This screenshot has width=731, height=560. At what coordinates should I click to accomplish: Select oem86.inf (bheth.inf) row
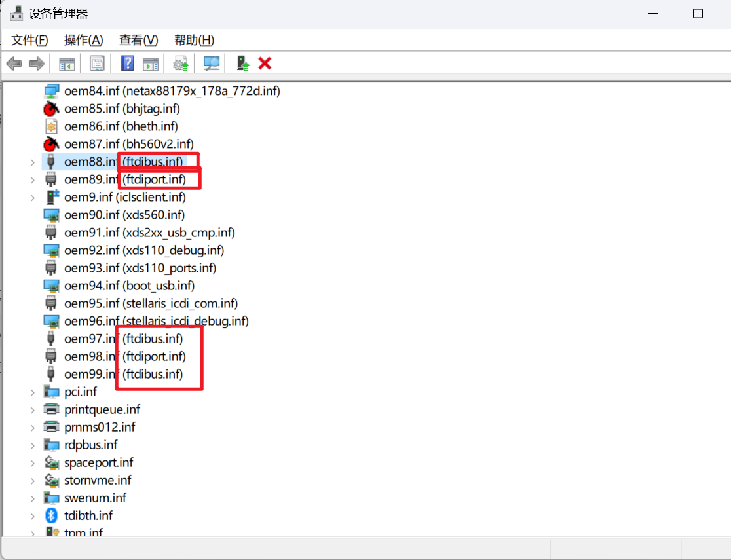121,126
